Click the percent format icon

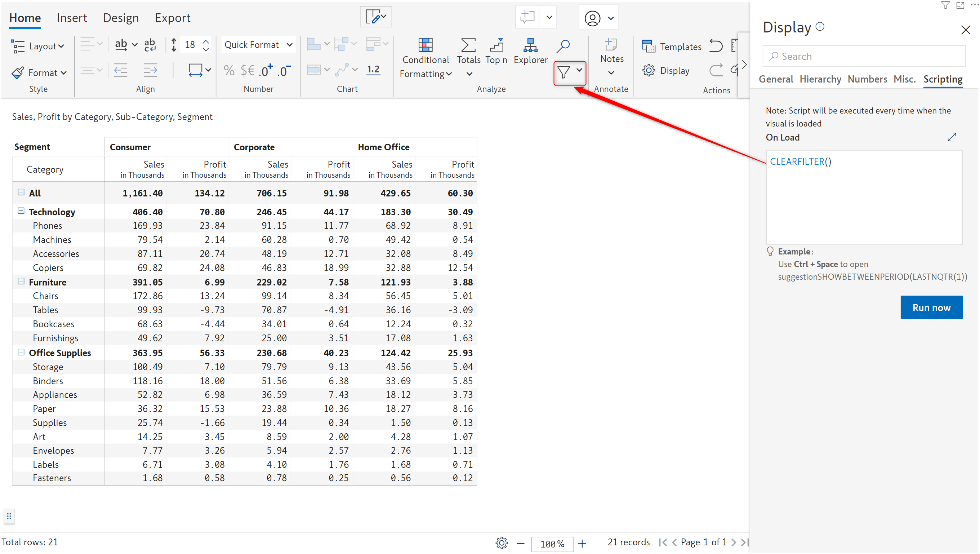[229, 71]
